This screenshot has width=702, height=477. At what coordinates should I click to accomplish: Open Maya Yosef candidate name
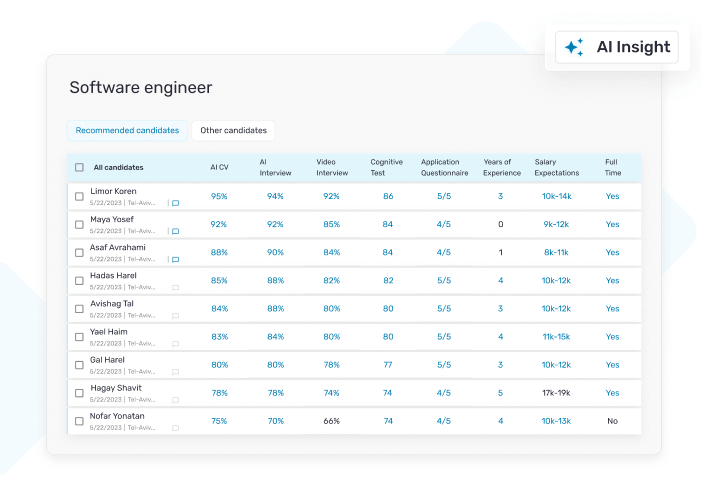coord(112,219)
